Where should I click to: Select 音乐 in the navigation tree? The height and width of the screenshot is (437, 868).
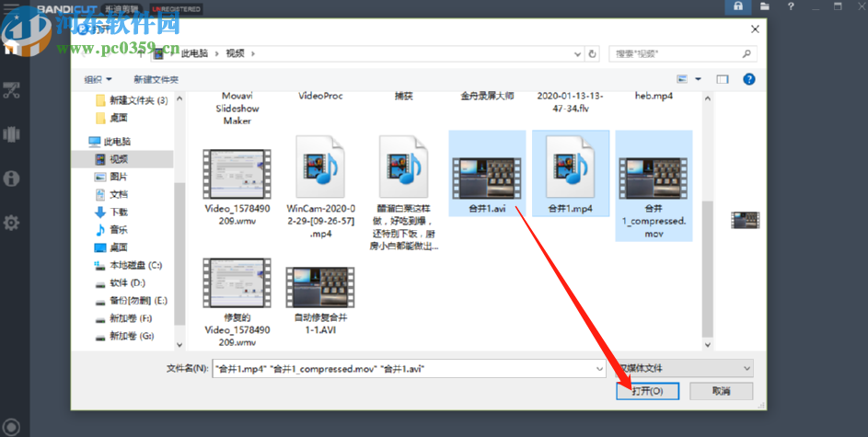point(111,230)
